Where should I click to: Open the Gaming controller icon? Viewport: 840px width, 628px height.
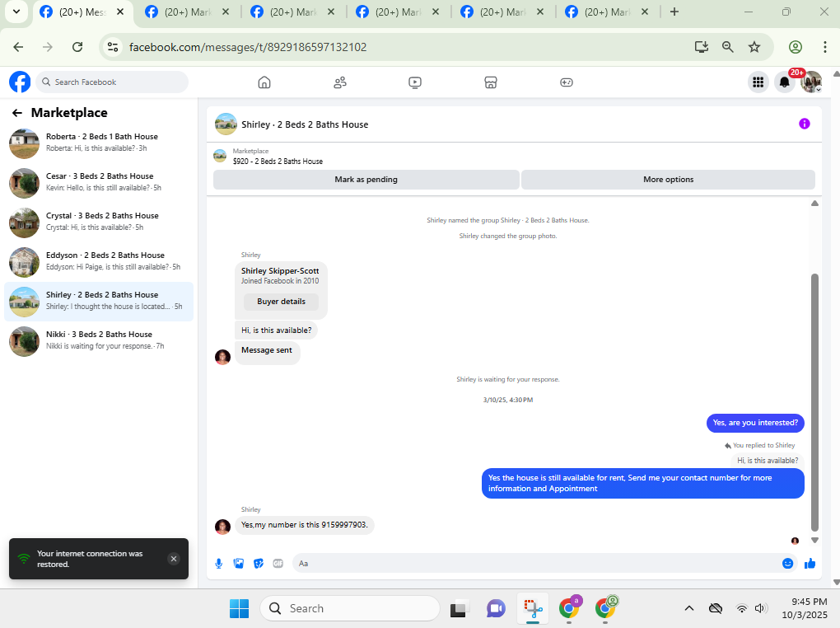coord(567,82)
